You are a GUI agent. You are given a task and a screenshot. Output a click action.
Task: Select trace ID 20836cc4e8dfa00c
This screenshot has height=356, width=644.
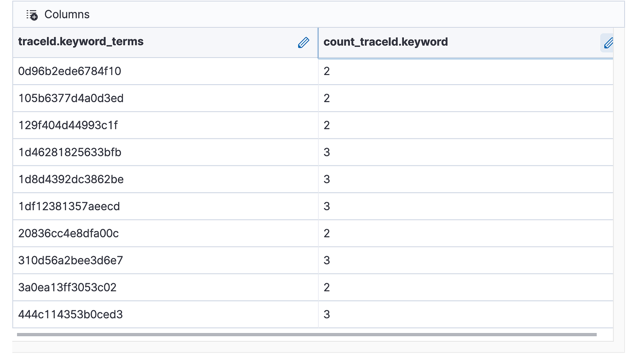(69, 234)
